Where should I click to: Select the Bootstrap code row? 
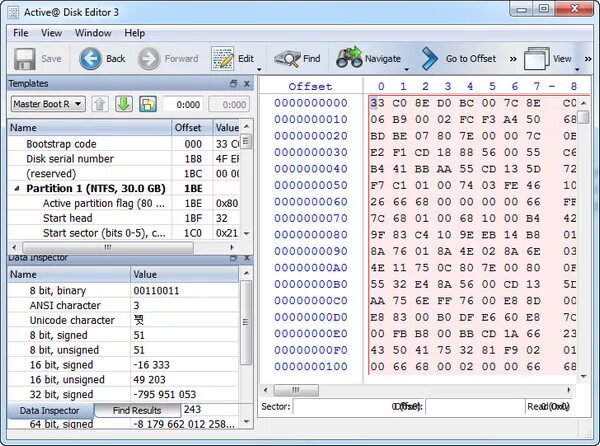[124, 144]
